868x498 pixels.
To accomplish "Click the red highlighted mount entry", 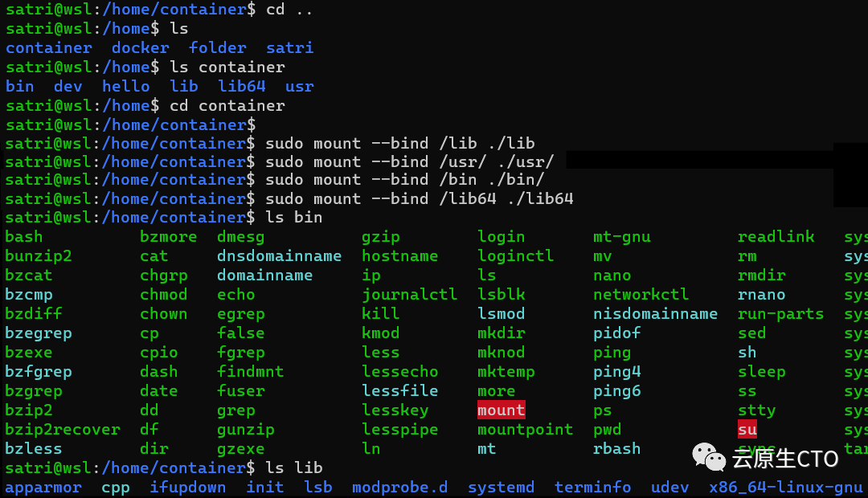I will tap(501, 410).
